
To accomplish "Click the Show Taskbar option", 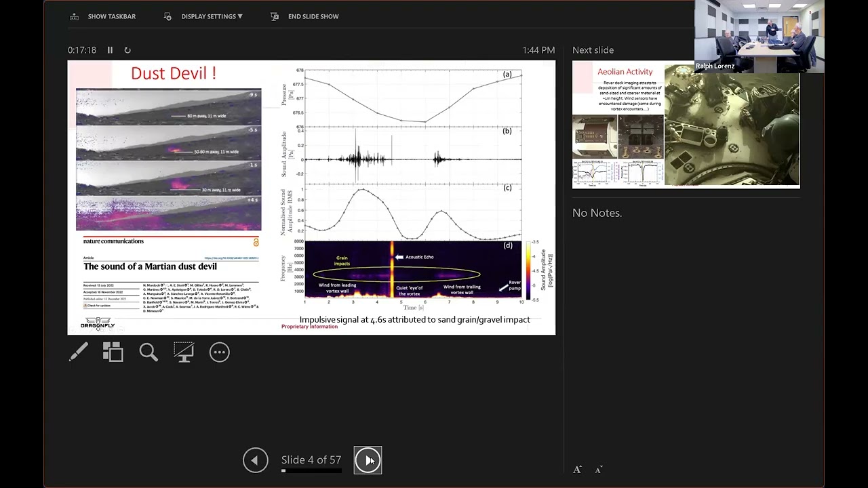I will (103, 16).
